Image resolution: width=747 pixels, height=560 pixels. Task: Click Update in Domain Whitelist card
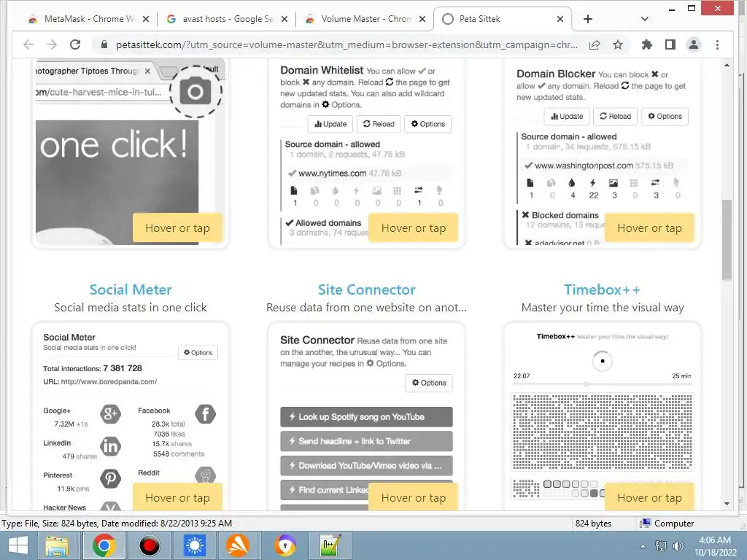(x=330, y=124)
